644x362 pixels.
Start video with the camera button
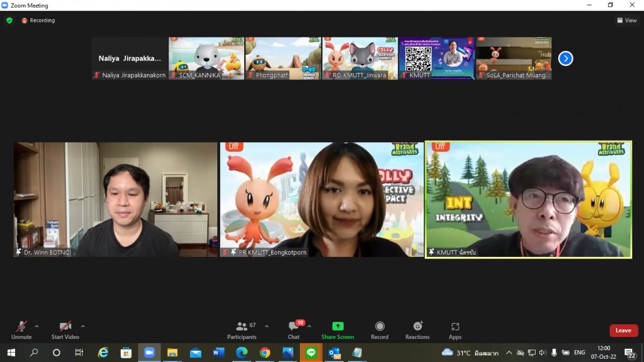click(x=65, y=330)
